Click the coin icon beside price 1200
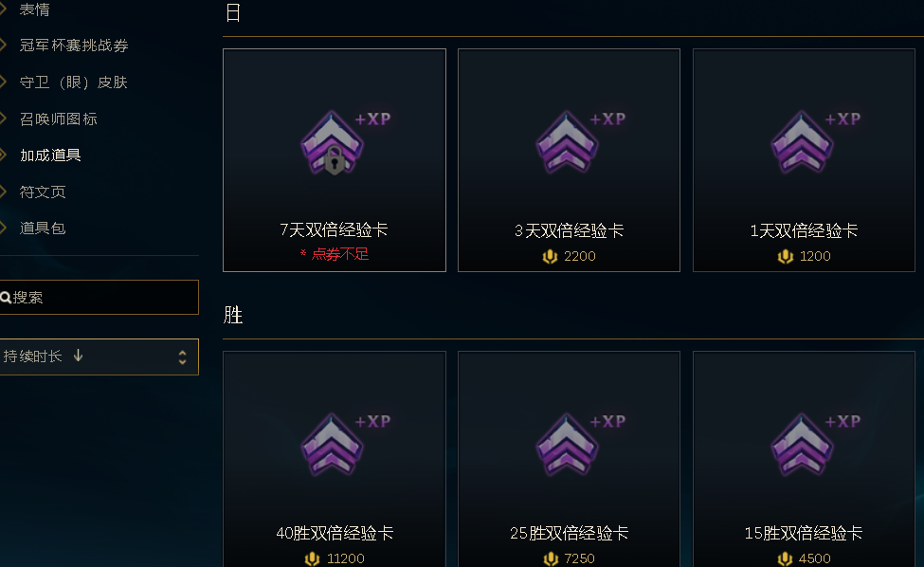This screenshot has height=567, width=924. tap(785, 256)
